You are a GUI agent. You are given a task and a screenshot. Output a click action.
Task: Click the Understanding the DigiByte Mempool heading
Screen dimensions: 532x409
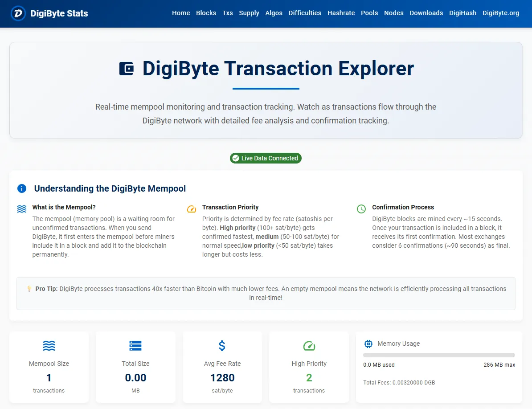110,188
